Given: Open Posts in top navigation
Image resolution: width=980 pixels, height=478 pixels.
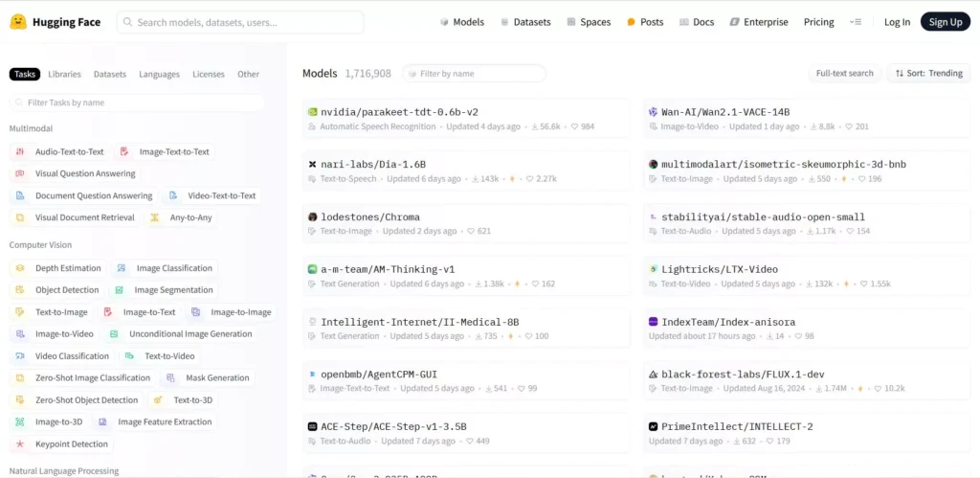Looking at the screenshot, I should coord(645,22).
